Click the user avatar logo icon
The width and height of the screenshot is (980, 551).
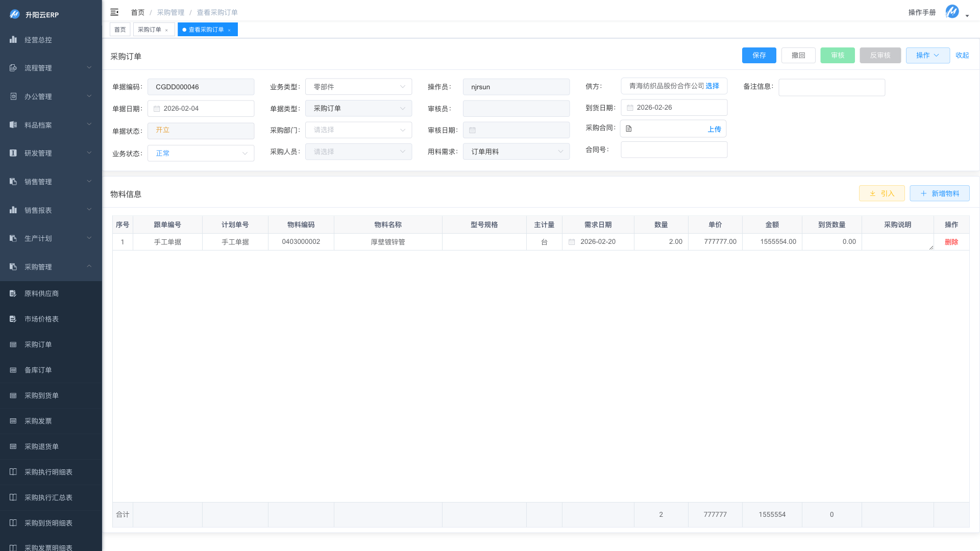pos(952,12)
